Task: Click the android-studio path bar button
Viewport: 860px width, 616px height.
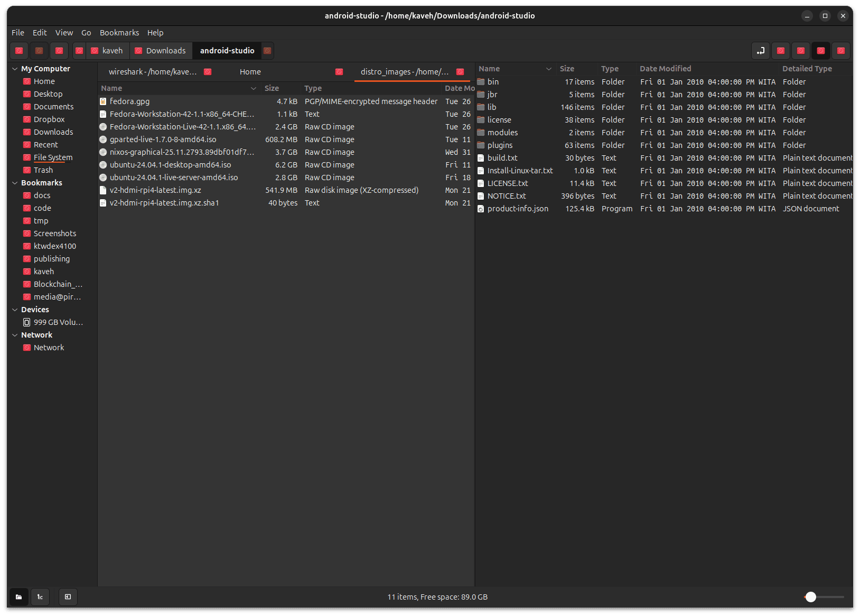Action: pyautogui.click(x=227, y=51)
